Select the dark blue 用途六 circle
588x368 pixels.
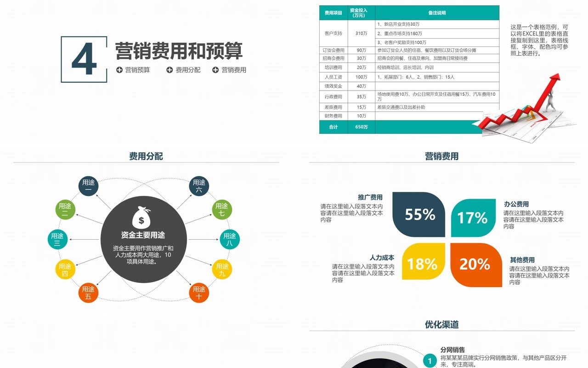[x=199, y=186]
